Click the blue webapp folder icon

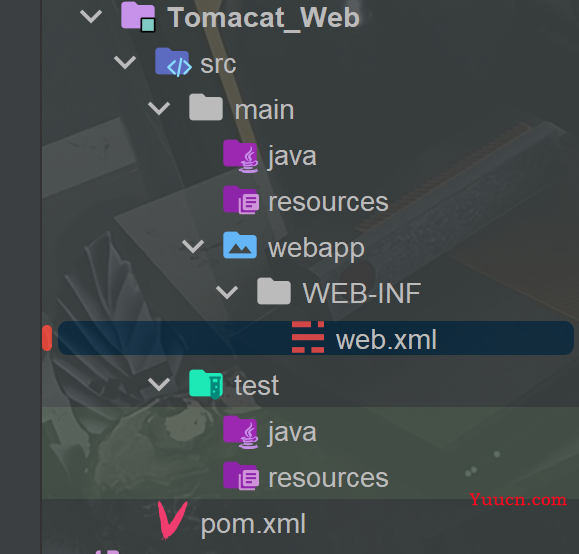click(x=240, y=245)
